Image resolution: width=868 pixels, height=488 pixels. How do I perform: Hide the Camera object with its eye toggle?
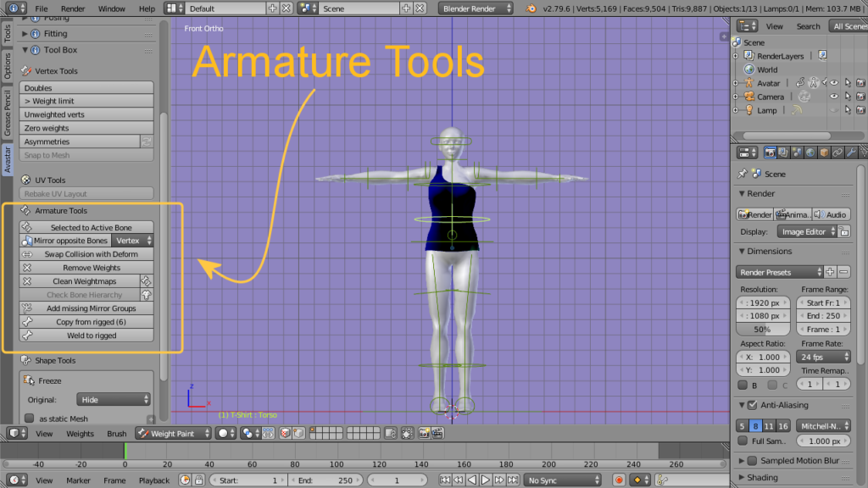pyautogui.click(x=833, y=97)
